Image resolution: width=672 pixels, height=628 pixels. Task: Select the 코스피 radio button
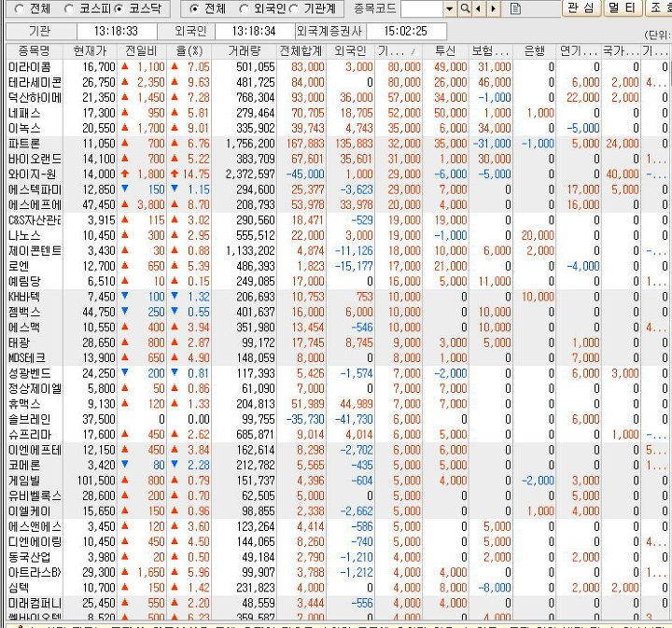point(68,9)
